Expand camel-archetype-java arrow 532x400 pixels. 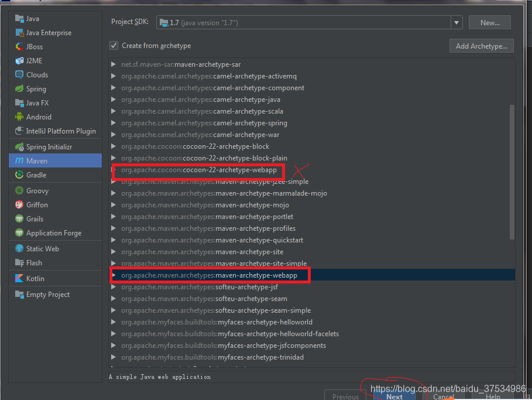pyautogui.click(x=114, y=100)
